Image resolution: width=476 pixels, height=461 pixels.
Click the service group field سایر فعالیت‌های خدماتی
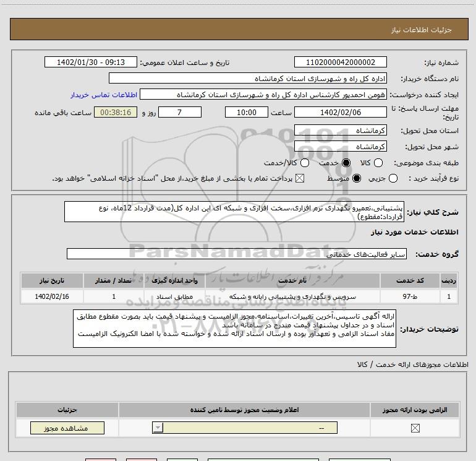click(237, 254)
